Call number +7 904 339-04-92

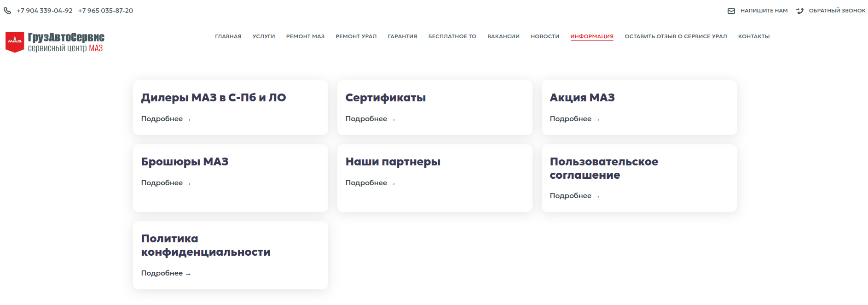[45, 11]
